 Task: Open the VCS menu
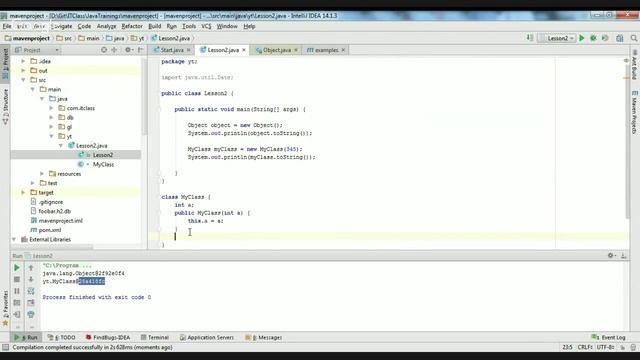pyautogui.click(x=206, y=26)
